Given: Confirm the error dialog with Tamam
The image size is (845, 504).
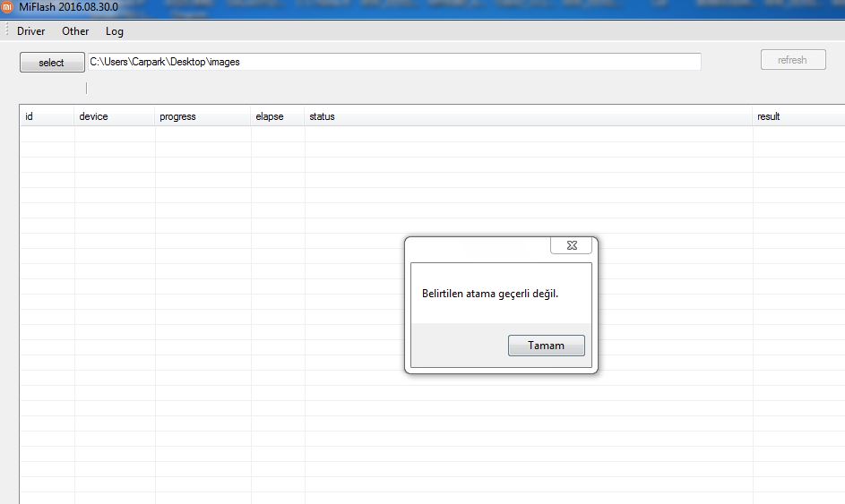Looking at the screenshot, I should point(546,346).
